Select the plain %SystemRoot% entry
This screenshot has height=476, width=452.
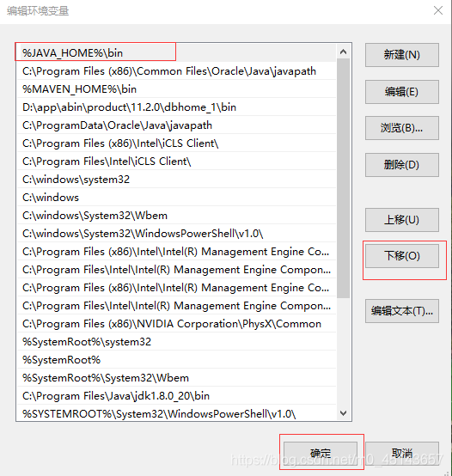pyautogui.click(x=177, y=360)
